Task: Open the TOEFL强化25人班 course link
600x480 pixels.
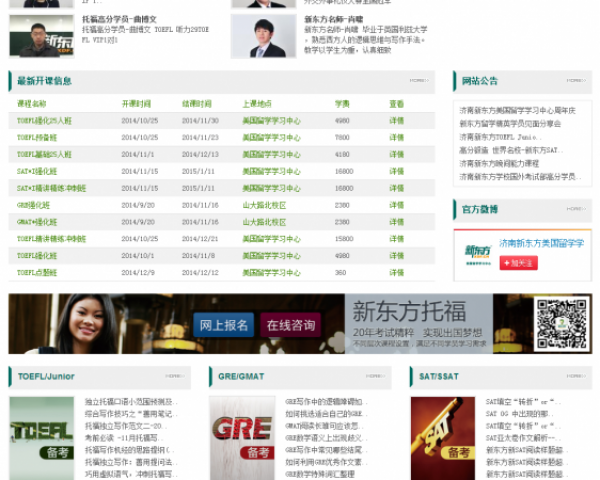Action: pyautogui.click(x=44, y=121)
